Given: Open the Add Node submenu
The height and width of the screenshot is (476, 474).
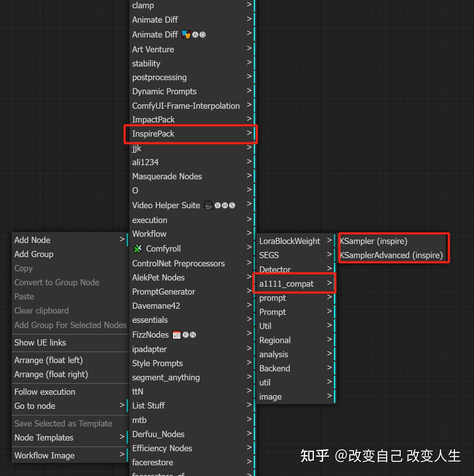Looking at the screenshot, I should point(70,240).
